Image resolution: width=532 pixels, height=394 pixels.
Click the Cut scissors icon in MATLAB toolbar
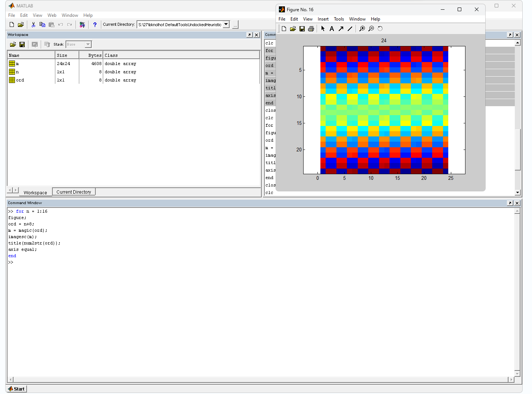(33, 25)
